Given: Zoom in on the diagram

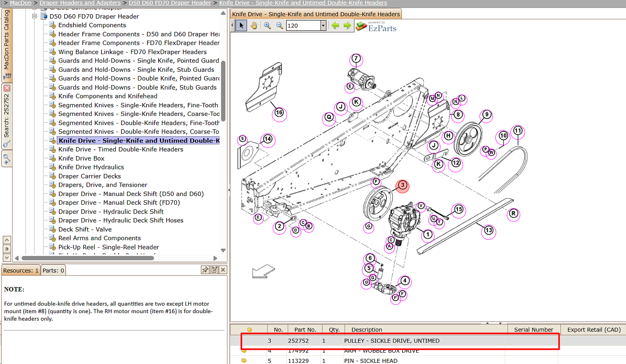Looking at the screenshot, I should (x=267, y=25).
